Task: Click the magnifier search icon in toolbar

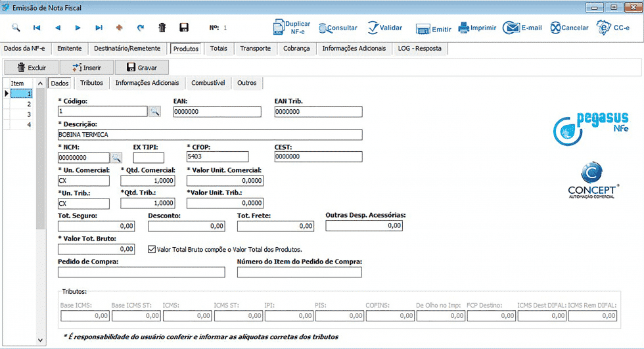Action: [16, 28]
